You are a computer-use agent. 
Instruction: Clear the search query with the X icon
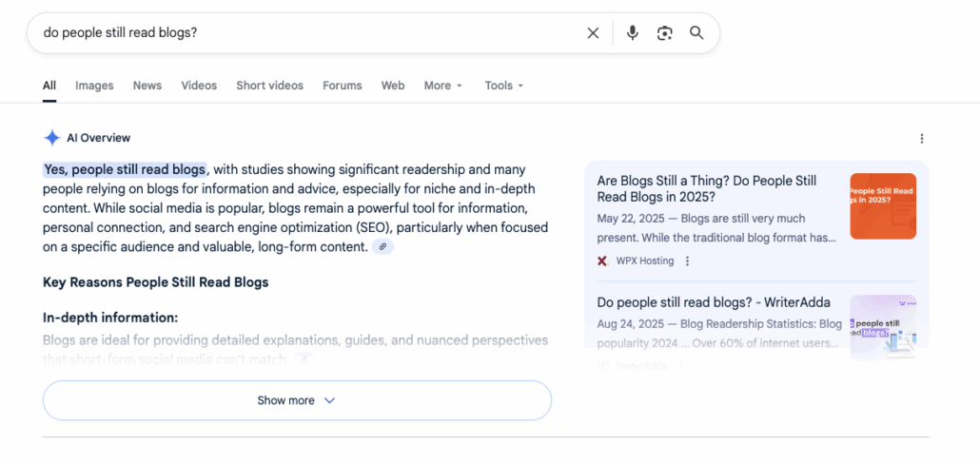(593, 33)
